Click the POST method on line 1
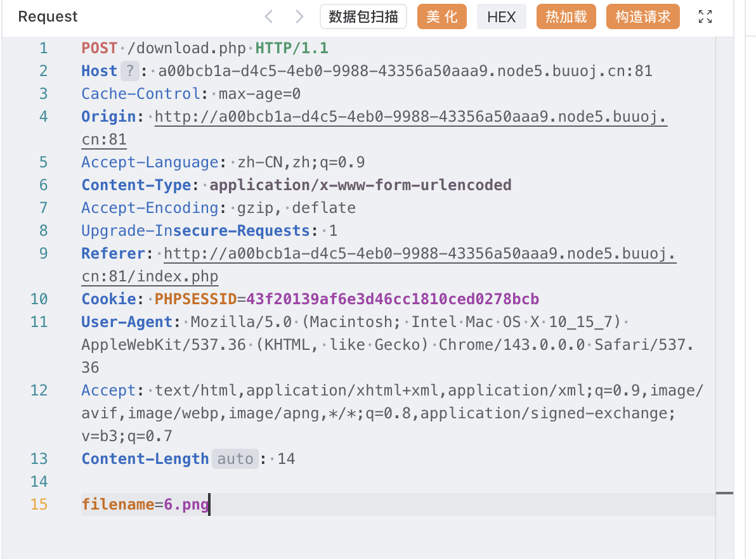Viewport: 756px width, 559px height. click(100, 48)
